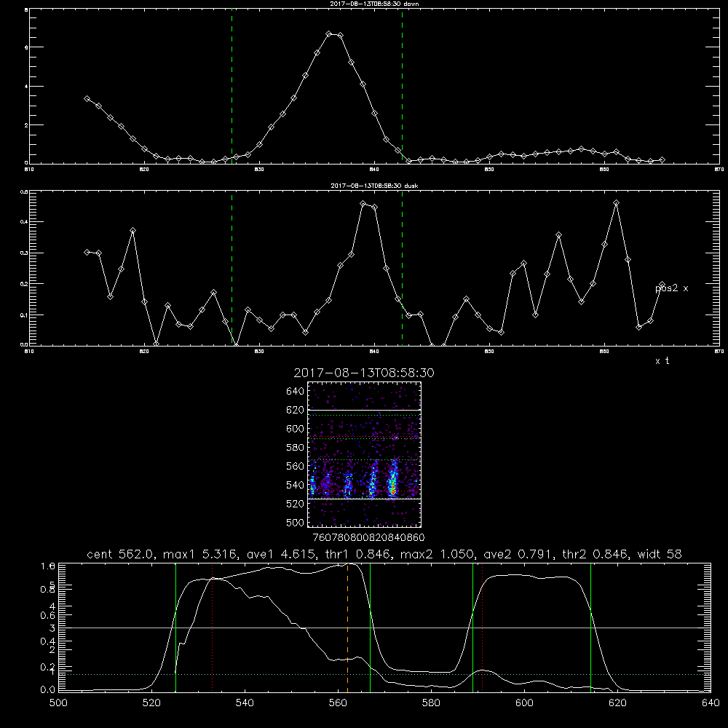Click the red dotted line near 591

tap(483, 627)
